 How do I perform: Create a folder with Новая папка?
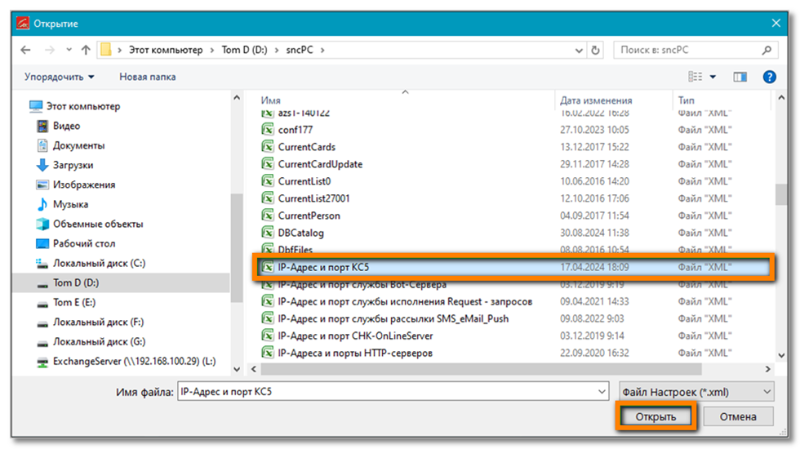147,76
